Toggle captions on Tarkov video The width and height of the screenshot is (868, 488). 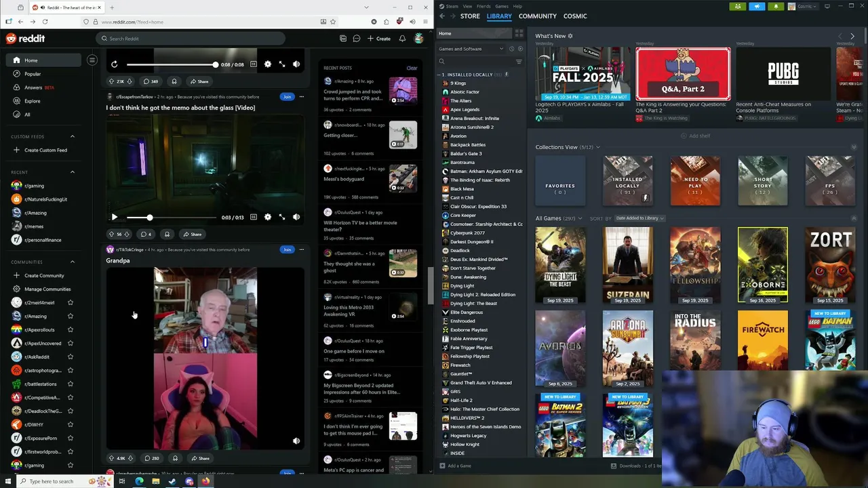253,217
